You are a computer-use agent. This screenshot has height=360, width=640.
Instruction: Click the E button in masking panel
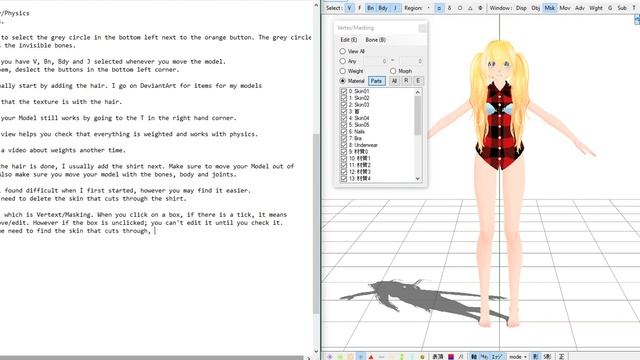coord(418,81)
